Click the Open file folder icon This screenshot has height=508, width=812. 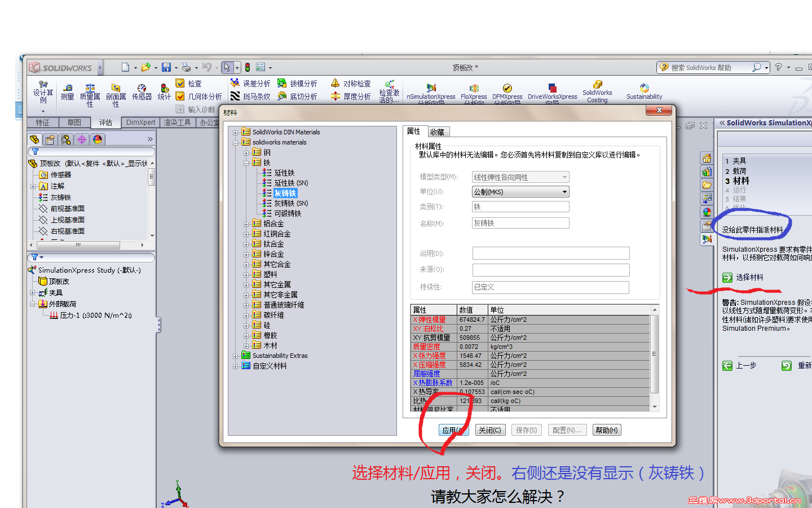point(146,67)
